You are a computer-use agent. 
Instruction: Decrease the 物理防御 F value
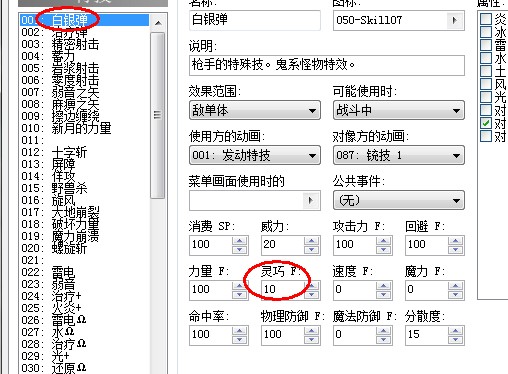tap(312, 340)
